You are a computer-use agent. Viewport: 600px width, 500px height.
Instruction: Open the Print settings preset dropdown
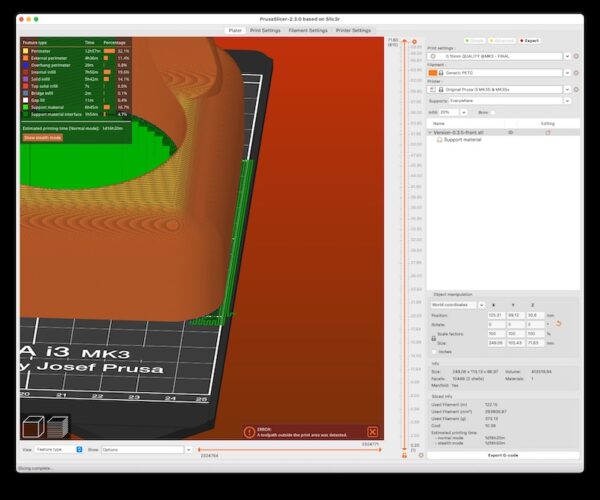(567, 56)
